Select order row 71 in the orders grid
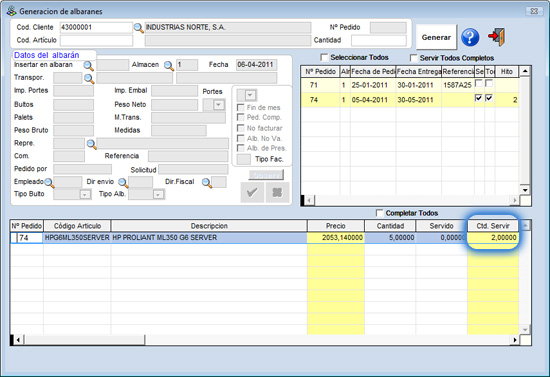 point(410,85)
